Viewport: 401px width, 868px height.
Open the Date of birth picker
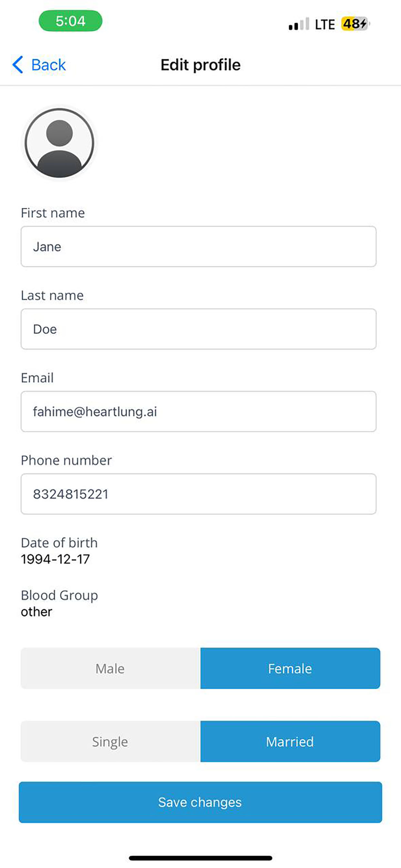55,559
